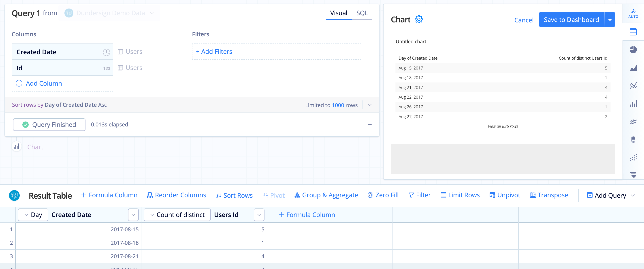Switch to the SQL tab
The width and height of the screenshot is (644, 269).
pyautogui.click(x=362, y=13)
